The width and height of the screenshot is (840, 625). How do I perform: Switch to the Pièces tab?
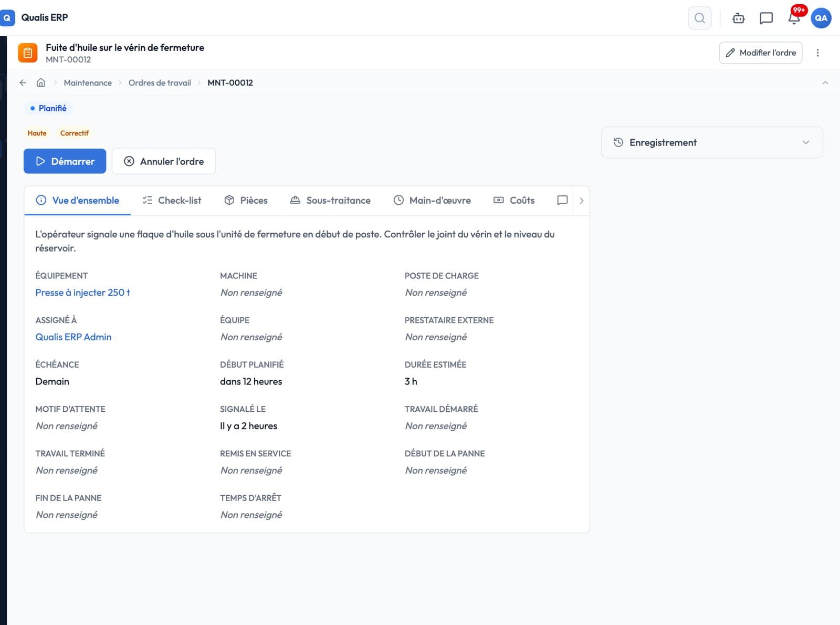[x=246, y=201]
